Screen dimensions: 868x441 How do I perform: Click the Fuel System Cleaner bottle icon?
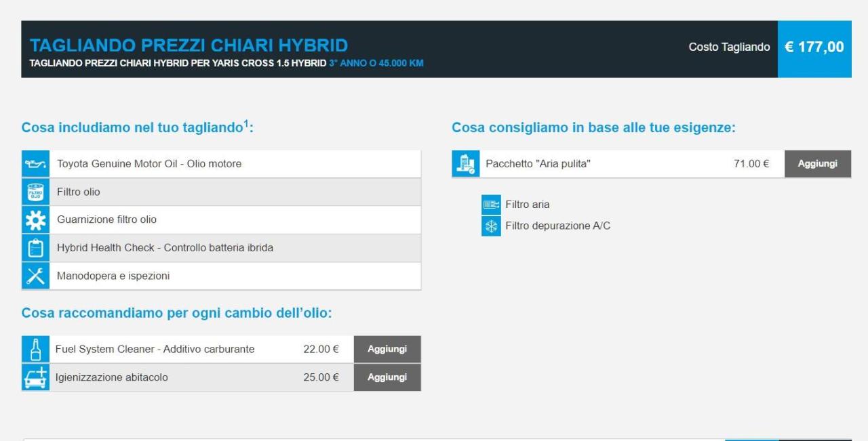(35, 350)
